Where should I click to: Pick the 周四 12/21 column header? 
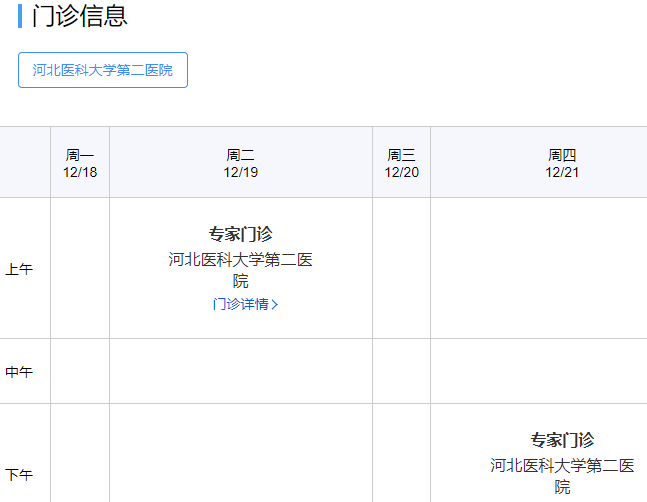562,163
